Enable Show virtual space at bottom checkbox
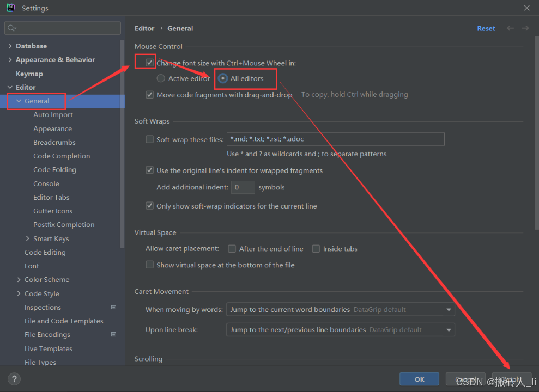Screen dimensions: 539x392 [149, 265]
